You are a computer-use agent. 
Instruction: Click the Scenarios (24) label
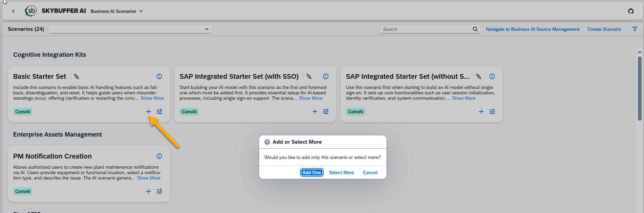[x=26, y=29]
